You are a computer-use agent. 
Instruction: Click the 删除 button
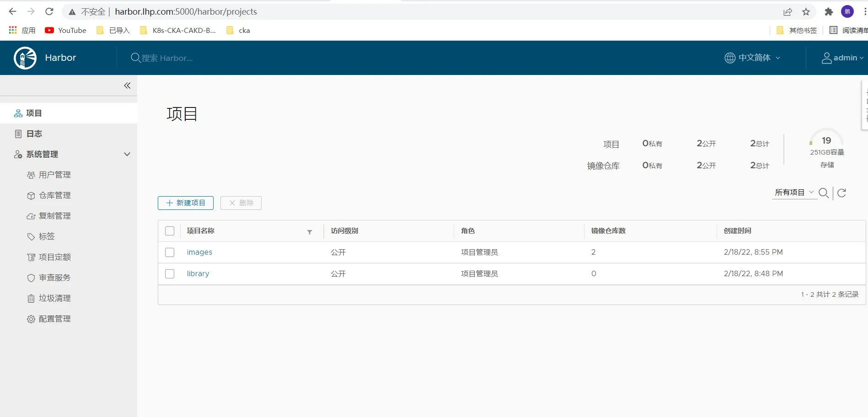[x=241, y=203]
